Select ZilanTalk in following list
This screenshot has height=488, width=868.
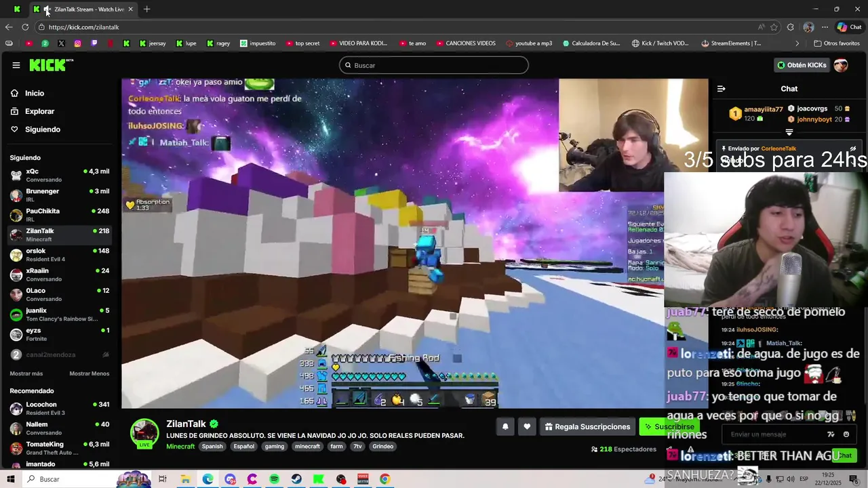[x=60, y=235]
